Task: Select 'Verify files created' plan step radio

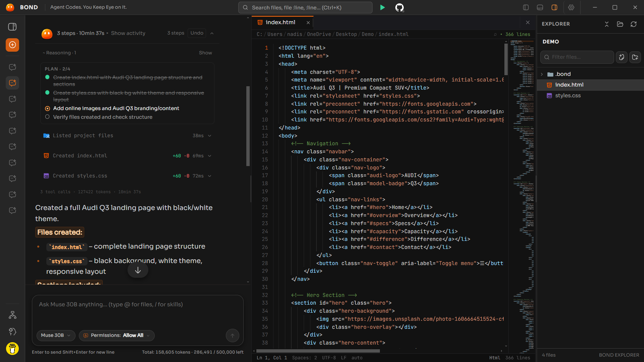Action: pyautogui.click(x=47, y=117)
